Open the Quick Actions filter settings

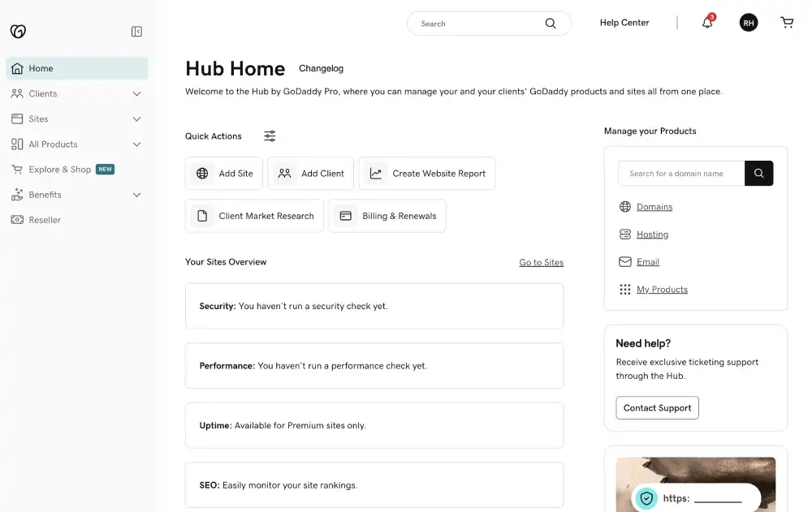pyautogui.click(x=270, y=136)
